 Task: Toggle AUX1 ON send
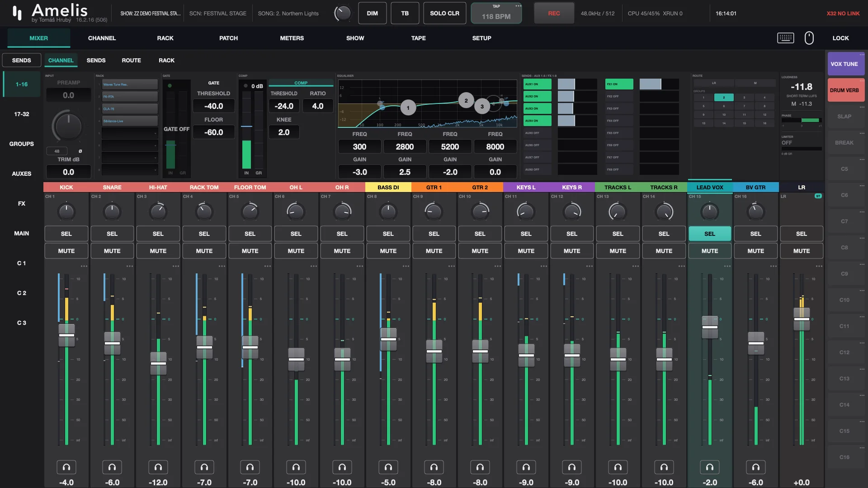pyautogui.click(x=538, y=84)
